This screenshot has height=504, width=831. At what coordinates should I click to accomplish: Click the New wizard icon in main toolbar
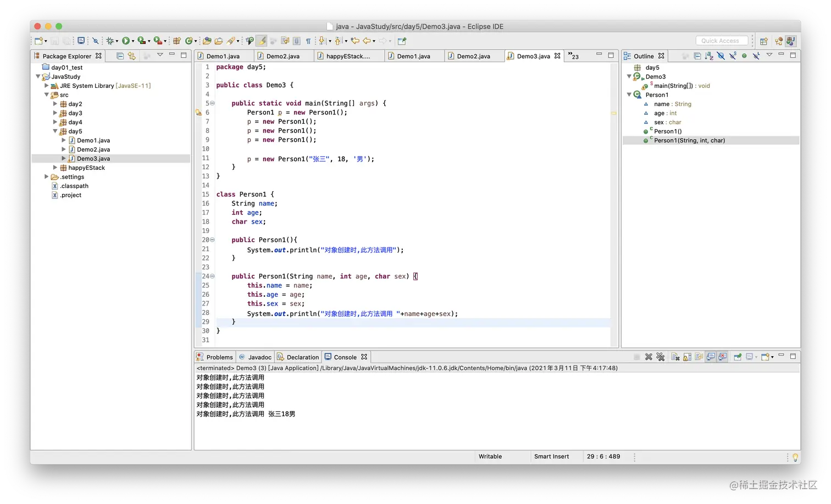point(38,41)
